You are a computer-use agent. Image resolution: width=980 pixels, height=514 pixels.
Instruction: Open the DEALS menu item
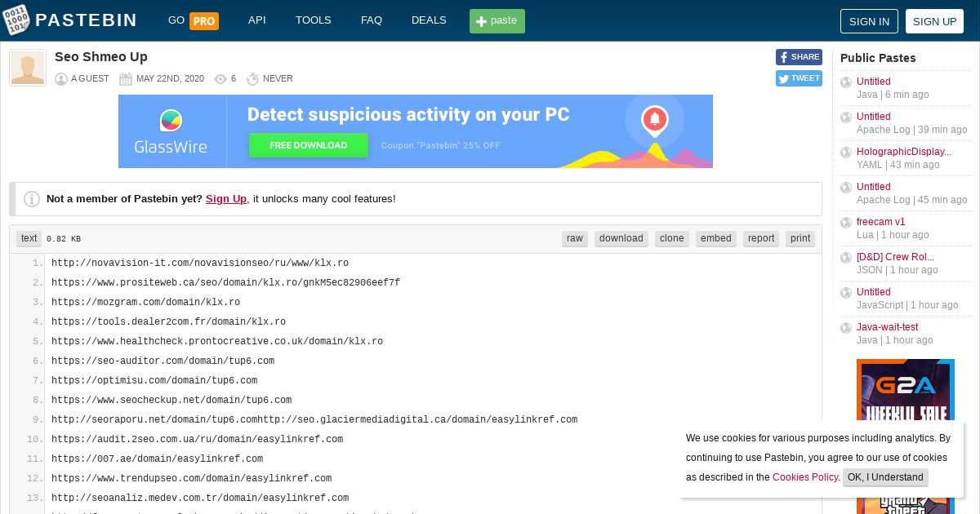tap(429, 20)
